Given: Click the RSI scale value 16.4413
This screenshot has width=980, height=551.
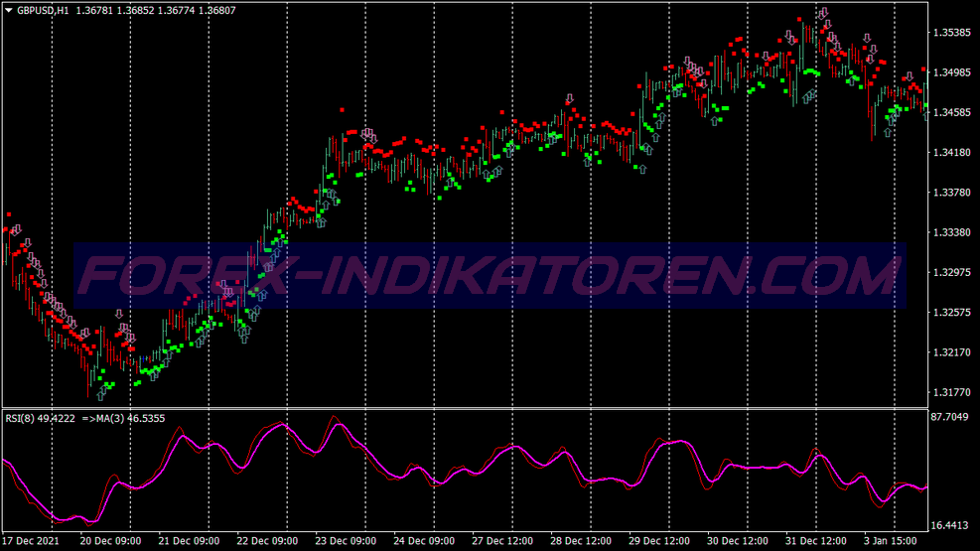Looking at the screenshot, I should [x=949, y=525].
